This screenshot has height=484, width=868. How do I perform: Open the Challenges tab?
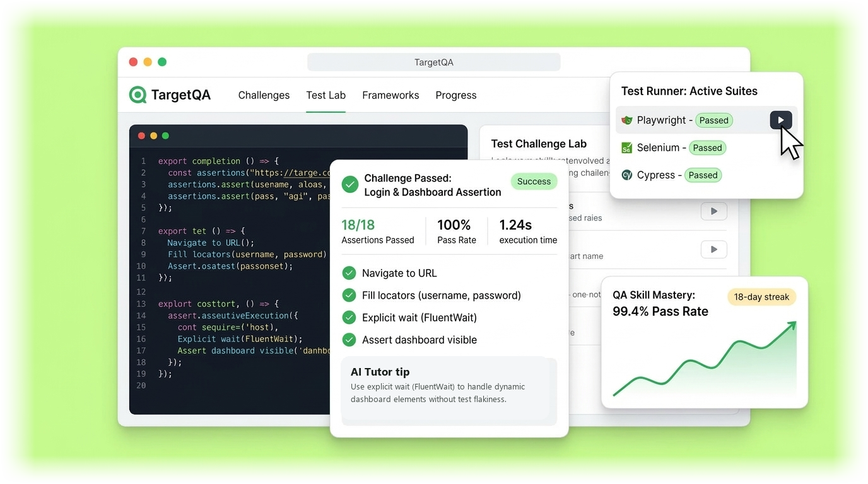264,95
